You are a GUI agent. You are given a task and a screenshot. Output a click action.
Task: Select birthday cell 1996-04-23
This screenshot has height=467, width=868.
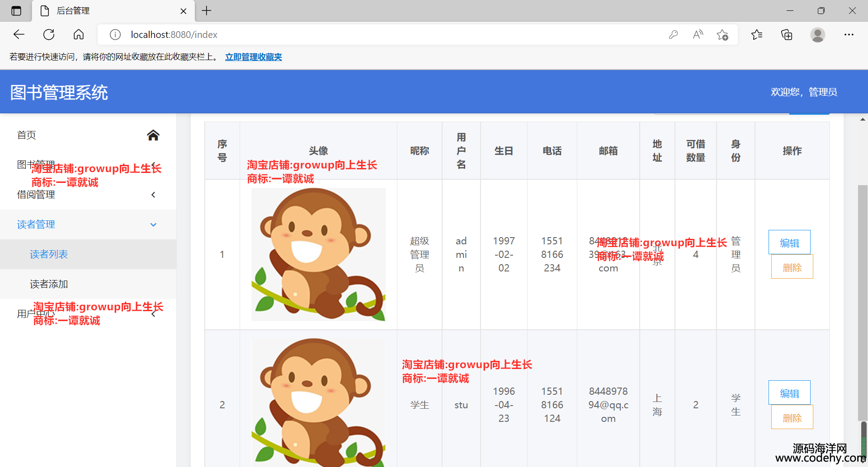[x=504, y=405]
